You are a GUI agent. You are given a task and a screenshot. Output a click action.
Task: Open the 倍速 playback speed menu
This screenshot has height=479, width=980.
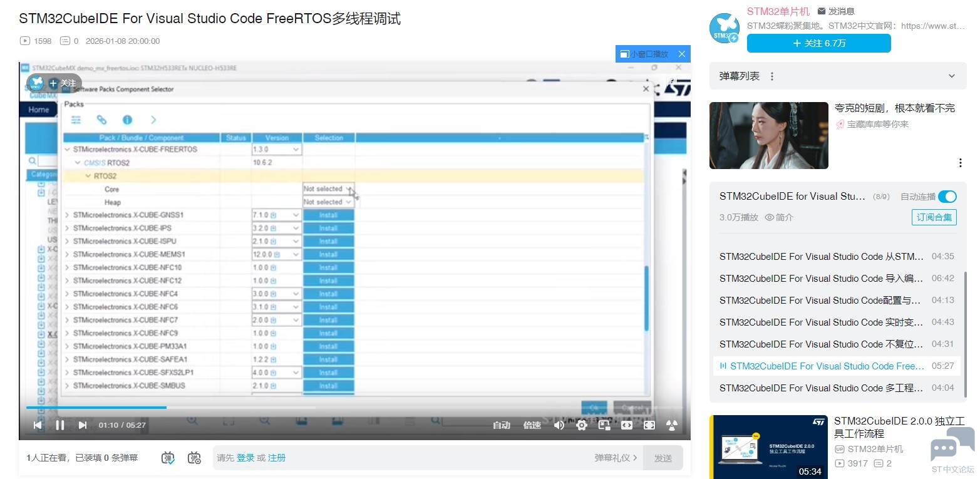coord(532,425)
